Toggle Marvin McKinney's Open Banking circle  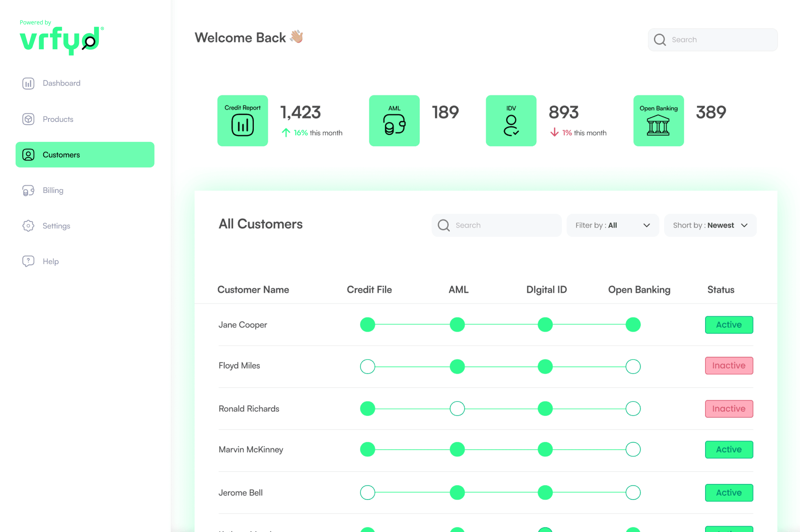click(x=633, y=450)
